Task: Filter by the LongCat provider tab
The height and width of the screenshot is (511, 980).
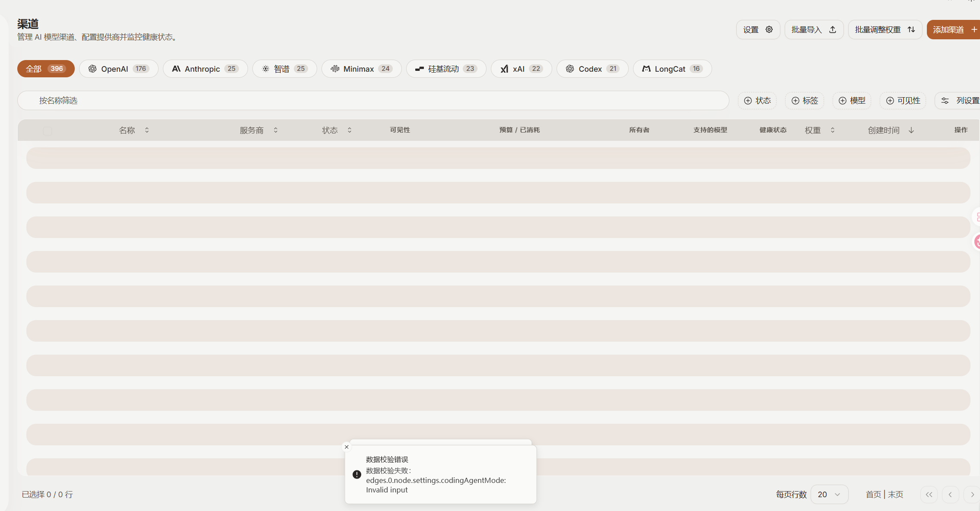Action: [x=672, y=69]
